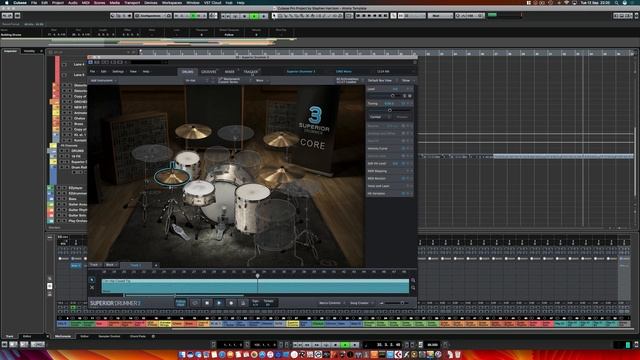Open the Sampler Control lower zone tab

click(109, 336)
